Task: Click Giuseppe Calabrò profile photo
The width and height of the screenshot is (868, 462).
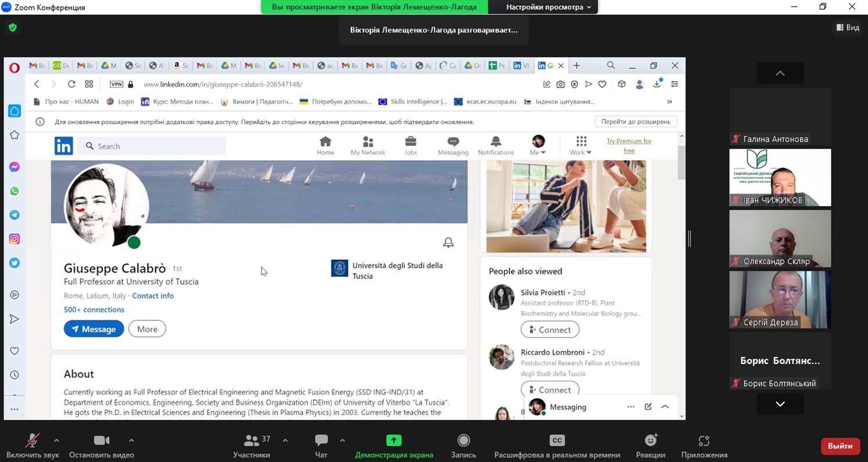Action: tap(106, 206)
